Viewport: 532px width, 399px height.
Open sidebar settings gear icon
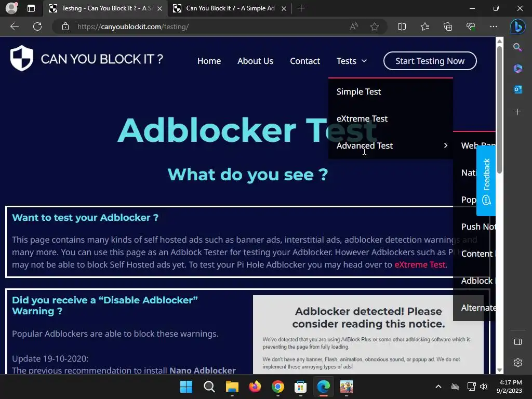[518, 363]
